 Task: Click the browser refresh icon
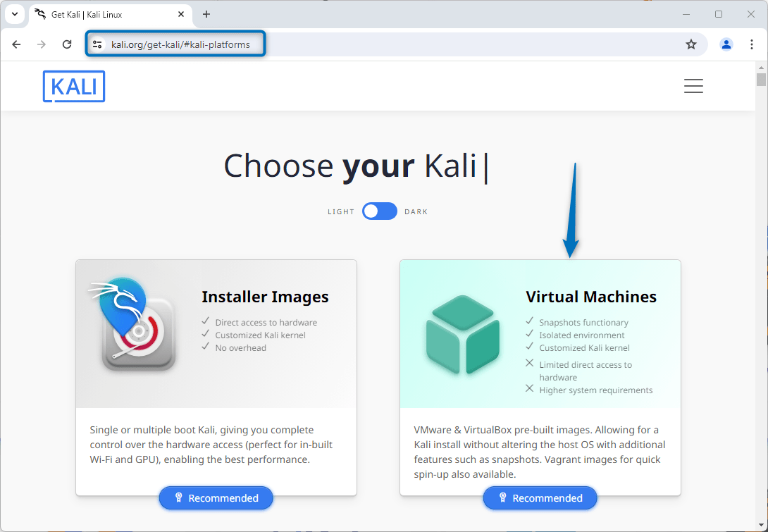[x=66, y=44]
